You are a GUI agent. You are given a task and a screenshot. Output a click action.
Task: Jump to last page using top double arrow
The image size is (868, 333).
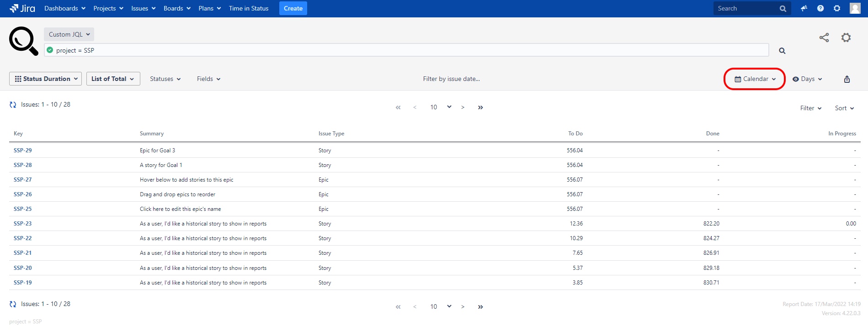point(480,107)
